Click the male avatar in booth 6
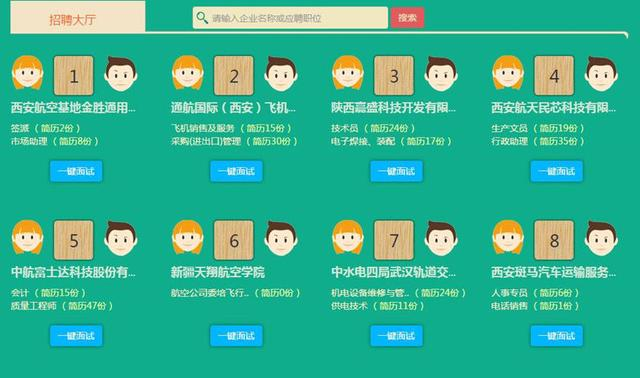Screen dimensions: 640x378 [x=281, y=238]
